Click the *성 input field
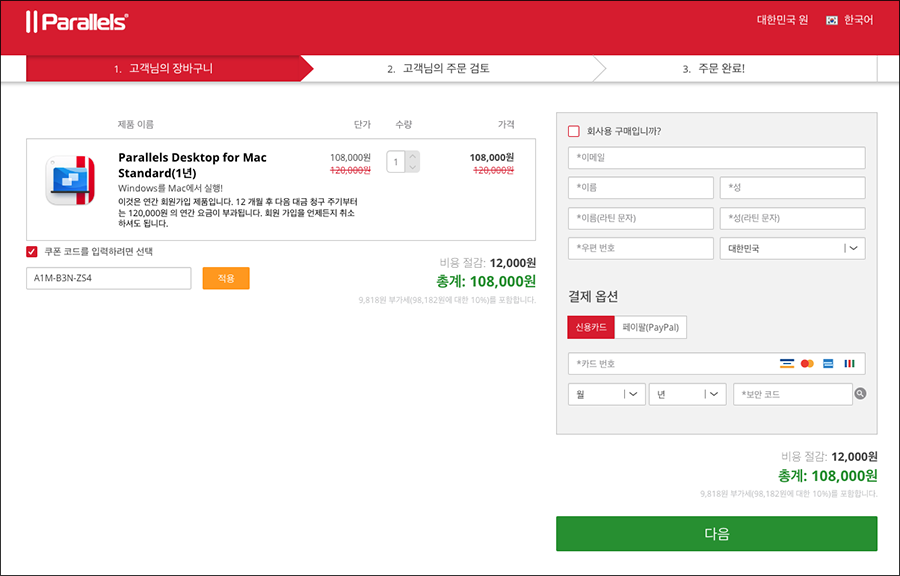Image resolution: width=900 pixels, height=576 pixels. (792, 188)
